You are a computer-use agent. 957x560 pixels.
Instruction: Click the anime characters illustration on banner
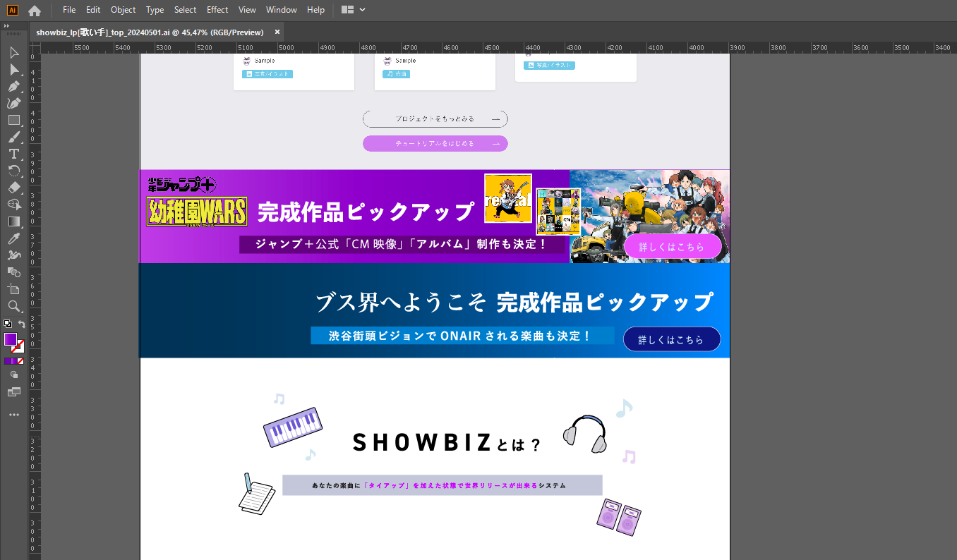(649, 217)
